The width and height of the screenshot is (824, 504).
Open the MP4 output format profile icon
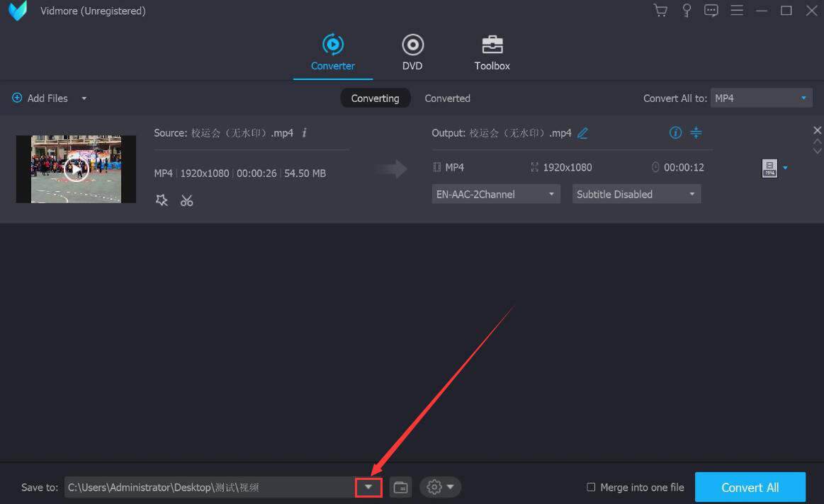pyautogui.click(x=769, y=168)
